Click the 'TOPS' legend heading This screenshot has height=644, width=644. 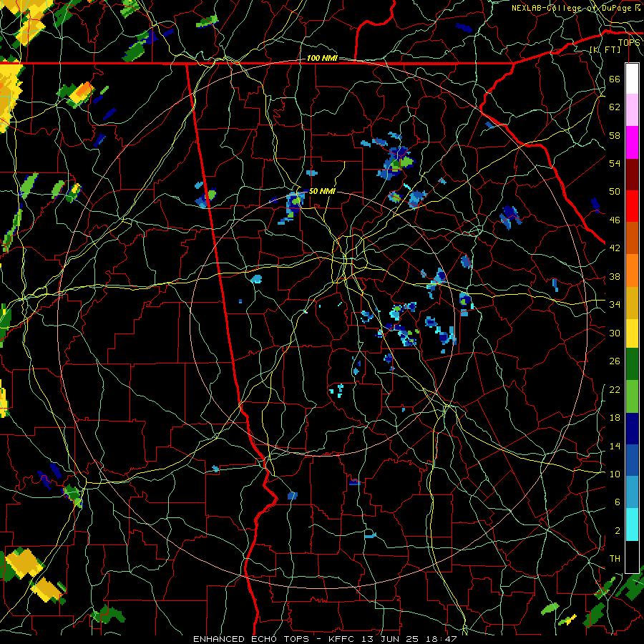pyautogui.click(x=629, y=42)
